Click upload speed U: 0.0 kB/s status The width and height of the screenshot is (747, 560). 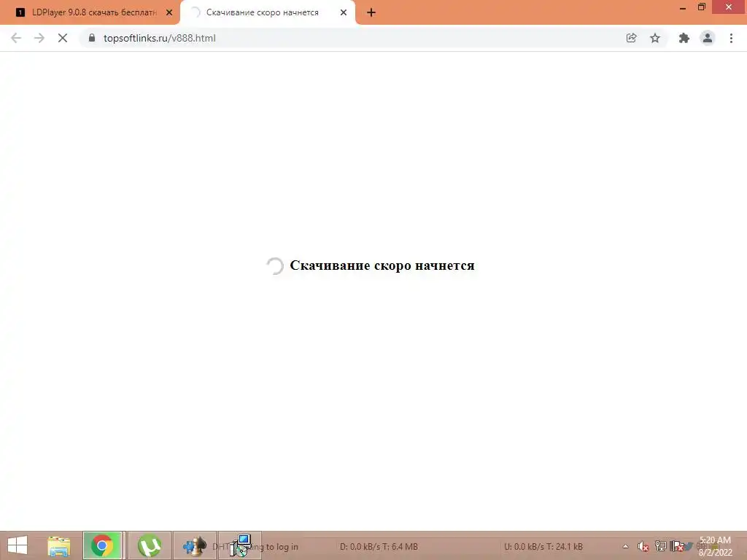tap(543, 547)
